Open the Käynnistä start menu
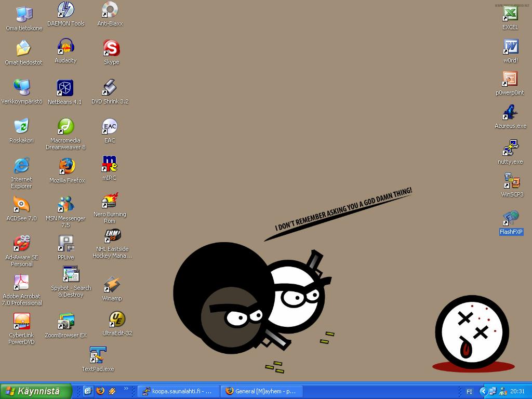This screenshot has height=399, width=532. coord(36,391)
